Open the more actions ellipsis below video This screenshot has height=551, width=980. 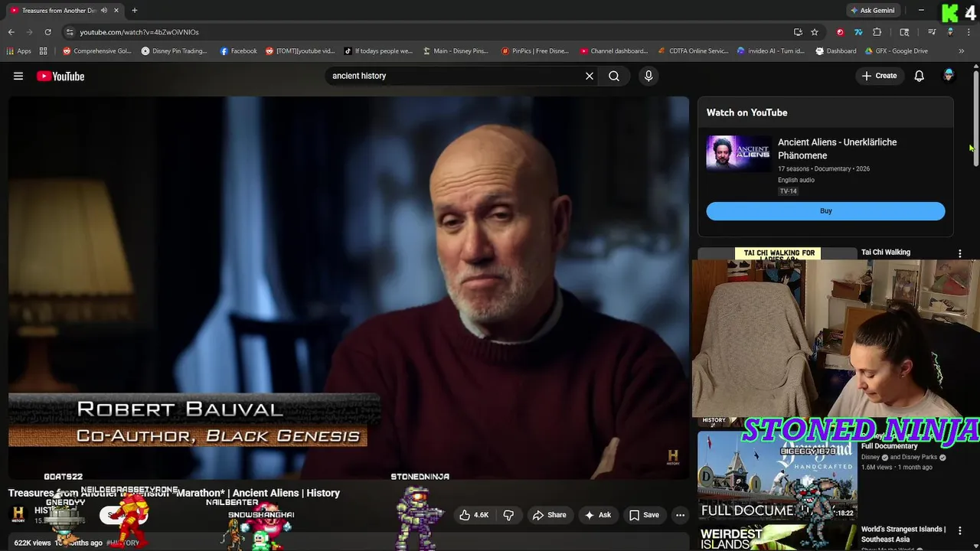(680, 515)
